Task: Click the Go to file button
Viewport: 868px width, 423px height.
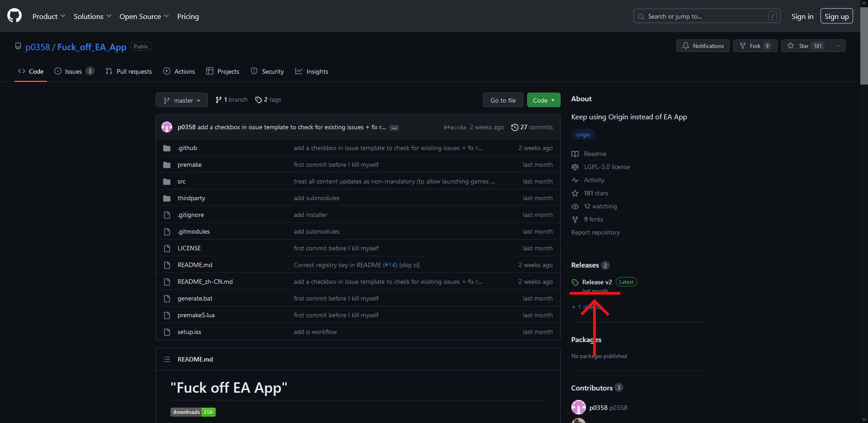Action: [x=503, y=100]
